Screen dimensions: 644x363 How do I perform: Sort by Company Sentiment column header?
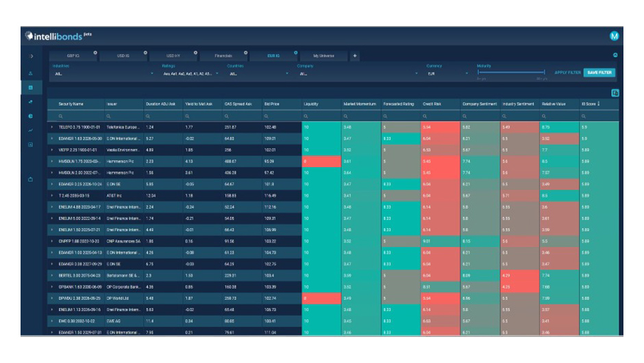coord(480,104)
